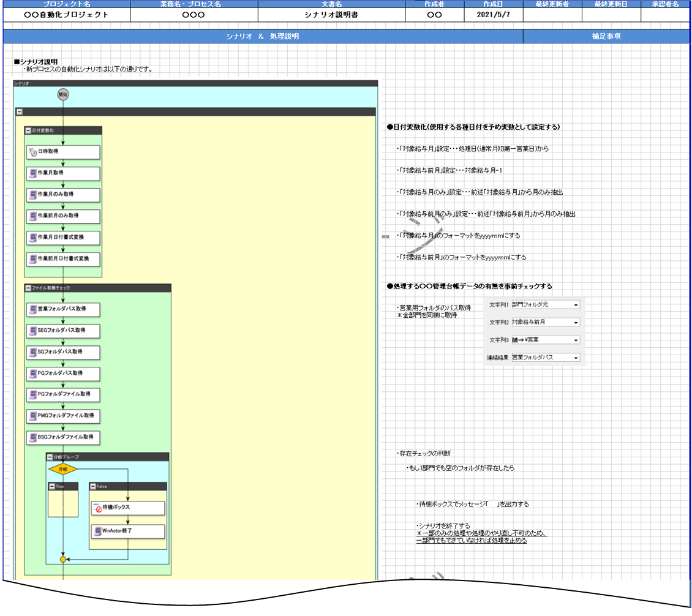Click the シナリオ ＆ 処理説明 header
Viewport: 692px width, 616px height.
coord(263,36)
